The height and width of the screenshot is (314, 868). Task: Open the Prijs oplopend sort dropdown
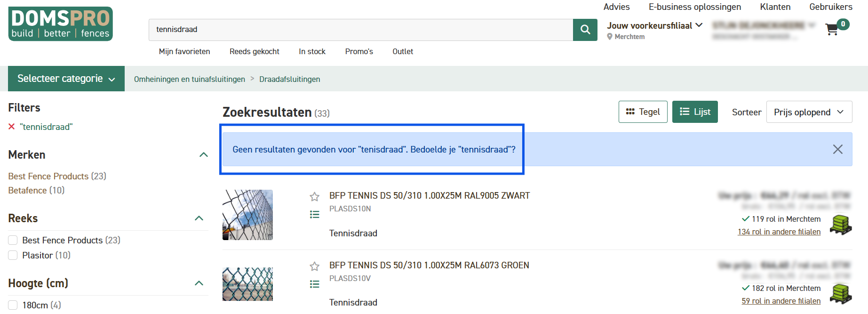(809, 112)
